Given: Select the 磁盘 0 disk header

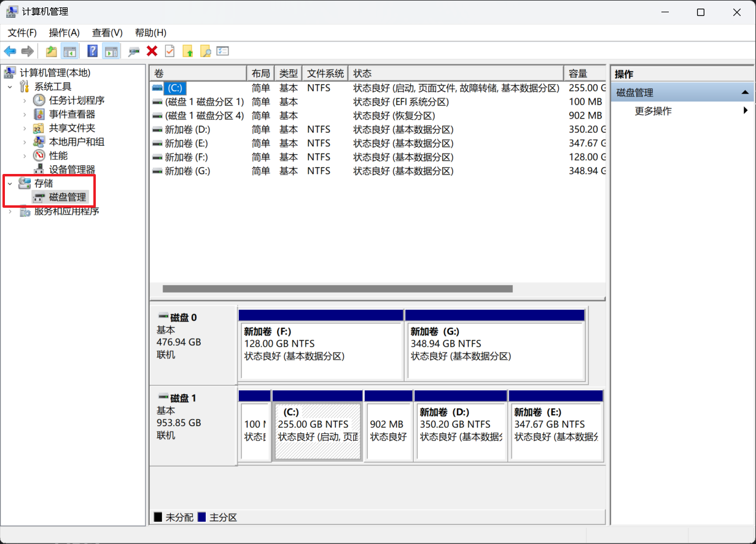Looking at the screenshot, I should tap(193, 345).
